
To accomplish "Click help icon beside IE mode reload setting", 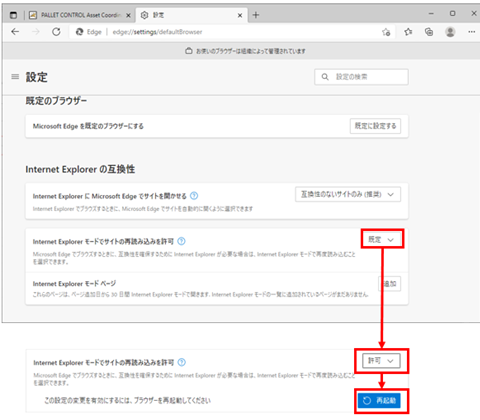I will coord(181,241).
